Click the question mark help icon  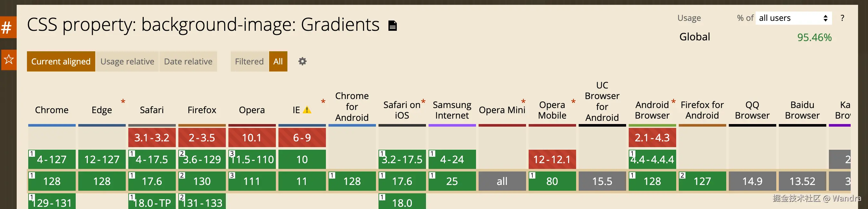click(842, 18)
